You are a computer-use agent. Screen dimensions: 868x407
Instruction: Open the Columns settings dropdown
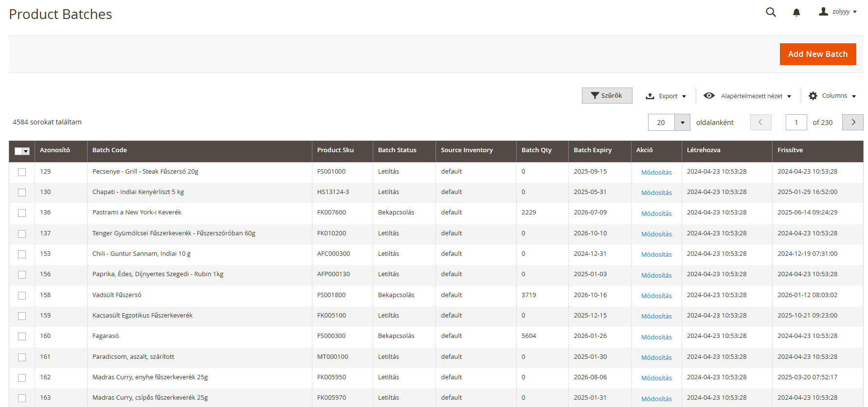point(832,96)
